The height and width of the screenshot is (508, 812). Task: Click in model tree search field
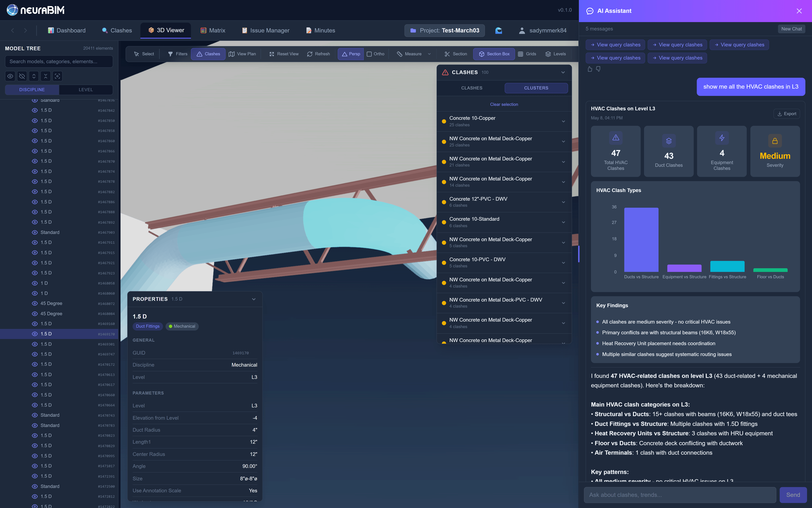coord(59,62)
